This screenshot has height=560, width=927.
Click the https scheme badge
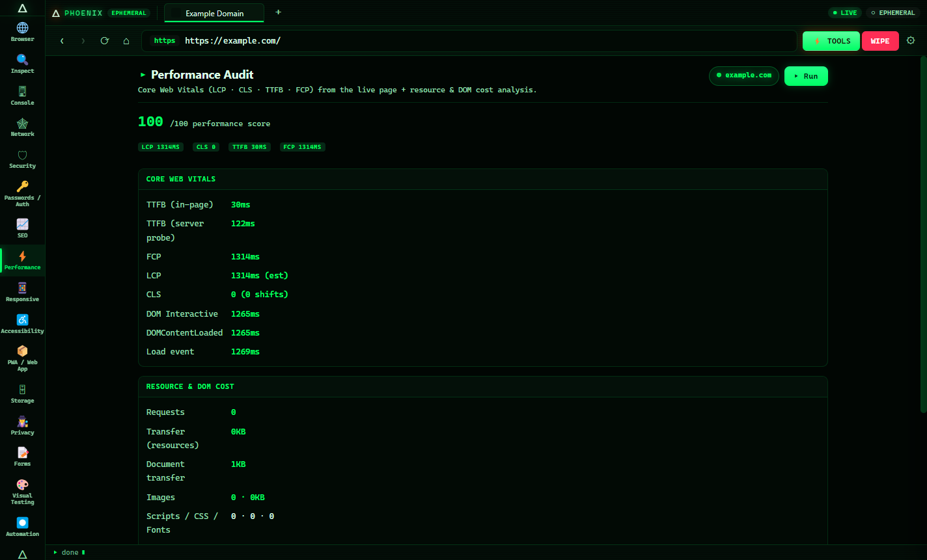(165, 40)
